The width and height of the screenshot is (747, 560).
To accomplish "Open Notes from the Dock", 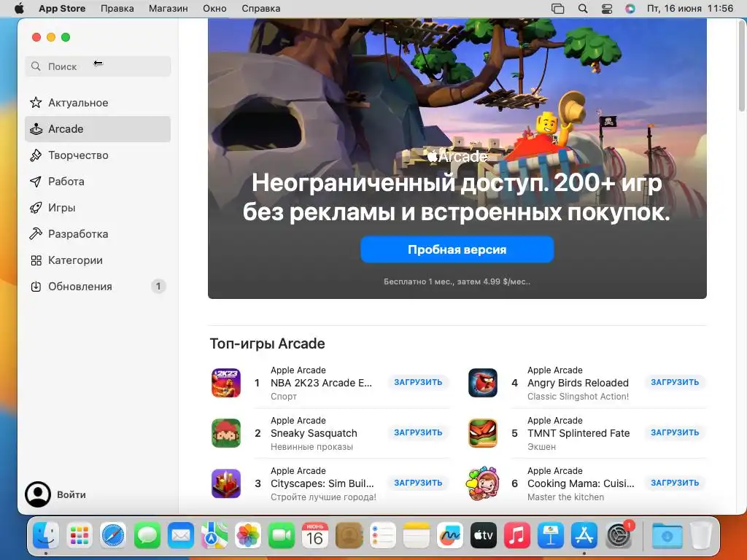I will coord(417,535).
